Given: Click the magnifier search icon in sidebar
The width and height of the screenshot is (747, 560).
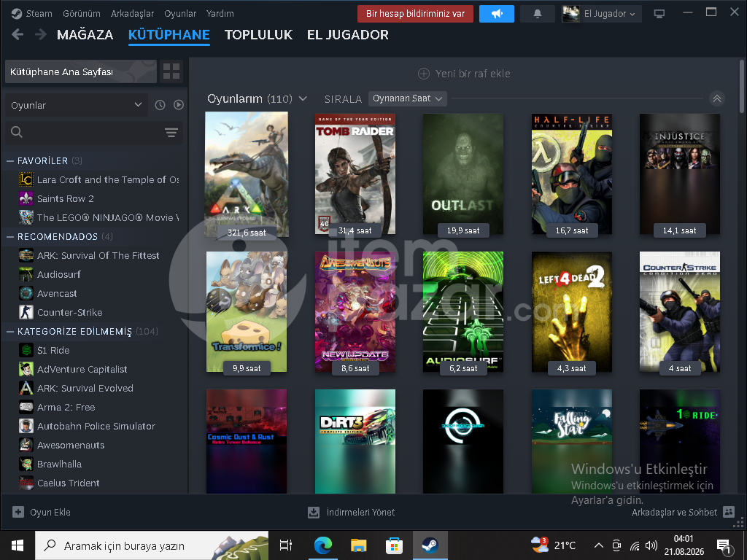Looking at the screenshot, I should click(x=17, y=132).
